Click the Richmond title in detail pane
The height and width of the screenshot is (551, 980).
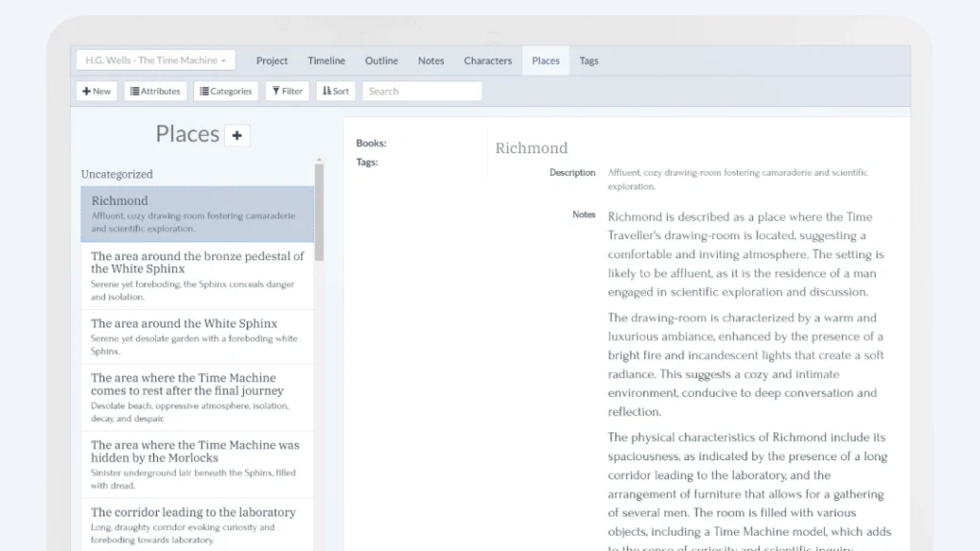531,148
